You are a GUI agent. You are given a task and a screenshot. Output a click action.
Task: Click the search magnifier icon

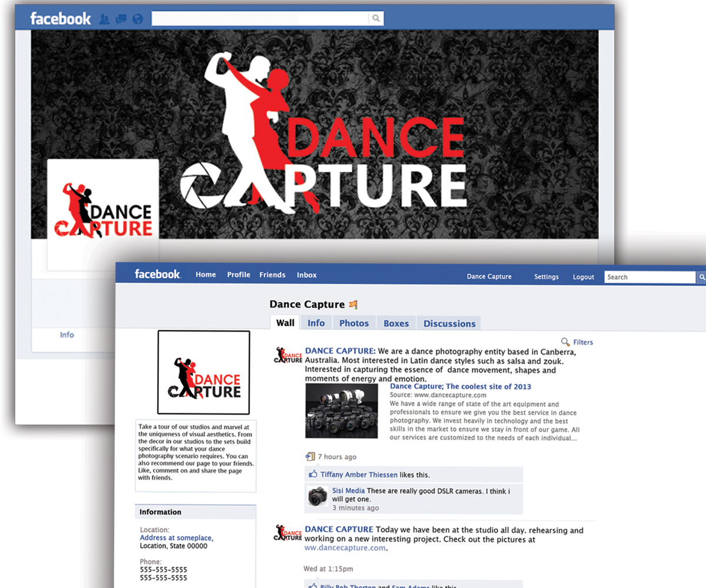[x=375, y=18]
